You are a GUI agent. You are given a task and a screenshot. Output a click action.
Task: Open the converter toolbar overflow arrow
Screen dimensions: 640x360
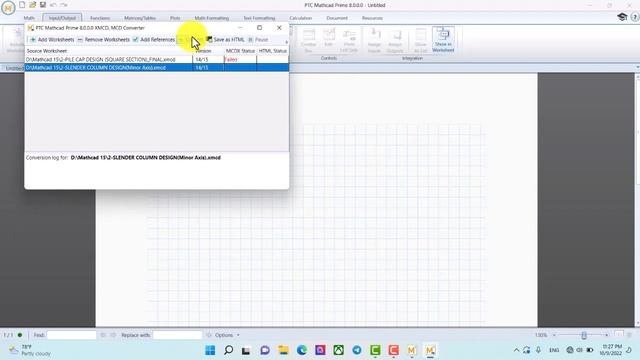tap(286, 42)
